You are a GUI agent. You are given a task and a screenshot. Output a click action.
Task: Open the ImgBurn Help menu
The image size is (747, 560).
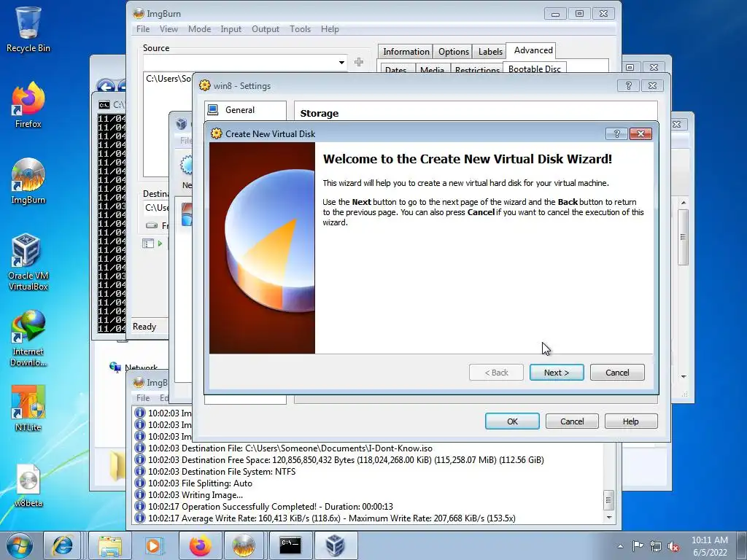pyautogui.click(x=330, y=29)
